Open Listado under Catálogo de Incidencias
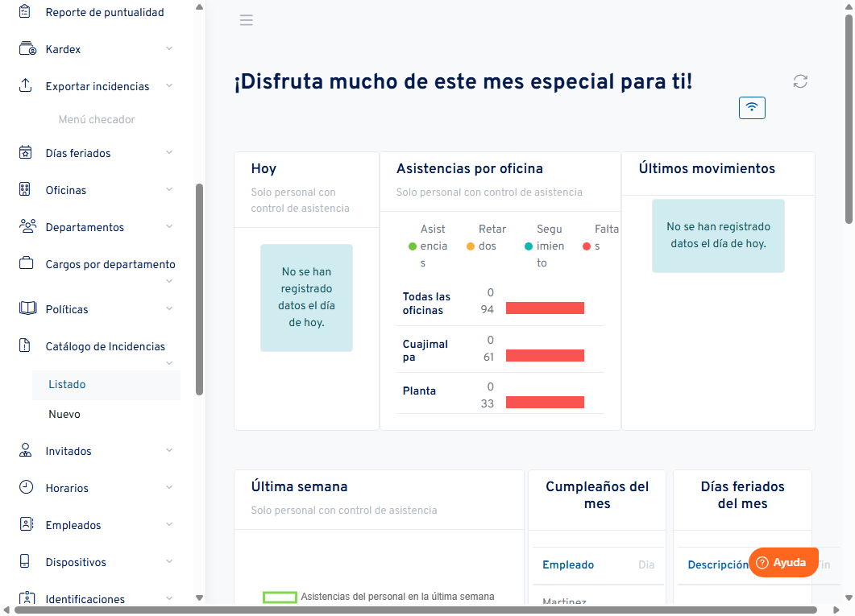The width and height of the screenshot is (855, 616). point(106,385)
